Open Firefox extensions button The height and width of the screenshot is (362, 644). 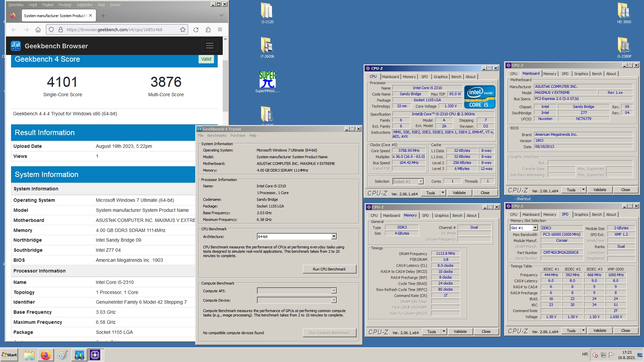(x=208, y=29)
